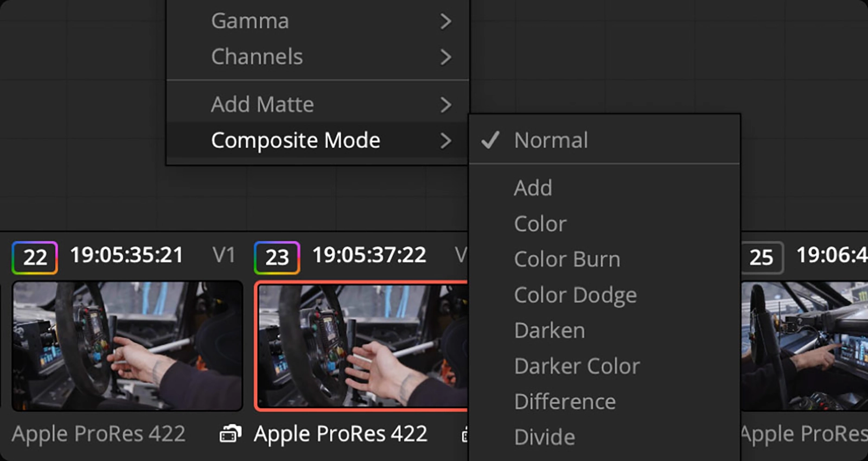Select the highlighted clip 23 thumbnail

coord(361,345)
